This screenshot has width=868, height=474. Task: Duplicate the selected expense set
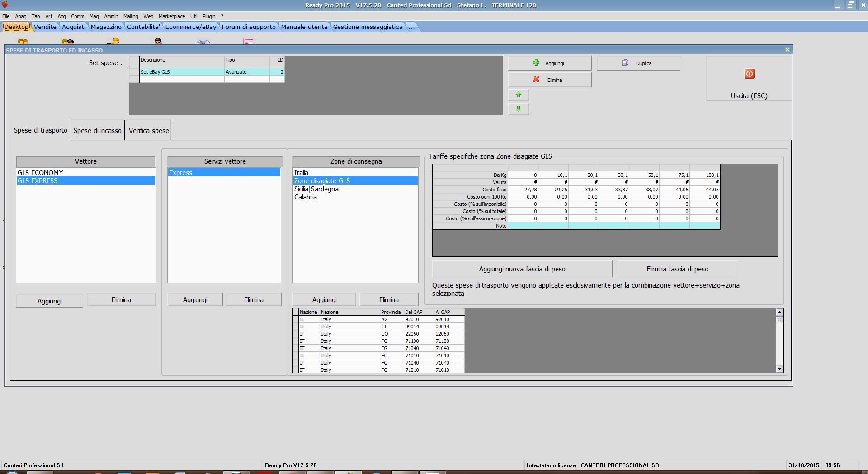click(x=638, y=63)
